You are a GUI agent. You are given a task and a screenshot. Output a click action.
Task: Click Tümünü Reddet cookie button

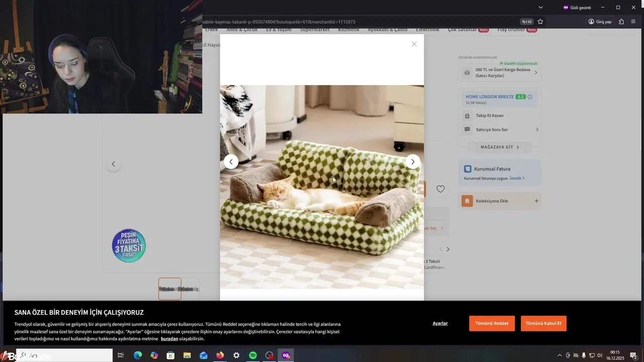pyautogui.click(x=492, y=323)
